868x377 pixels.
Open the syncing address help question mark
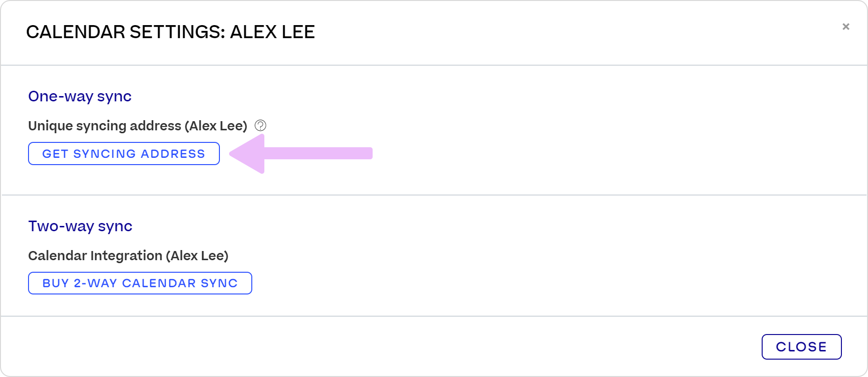click(260, 126)
